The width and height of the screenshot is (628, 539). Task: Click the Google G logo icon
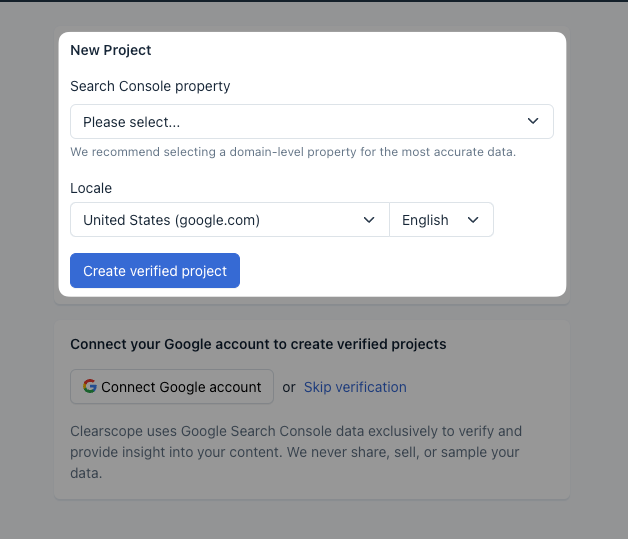pos(90,387)
